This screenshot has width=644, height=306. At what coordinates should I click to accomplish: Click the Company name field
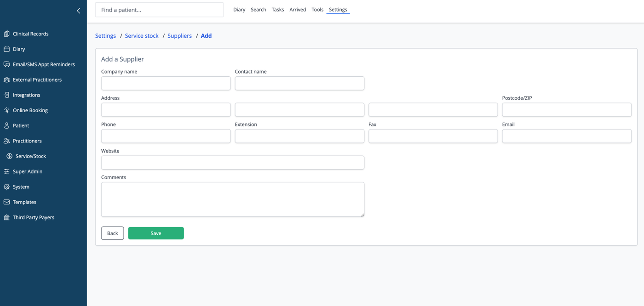pos(166,83)
